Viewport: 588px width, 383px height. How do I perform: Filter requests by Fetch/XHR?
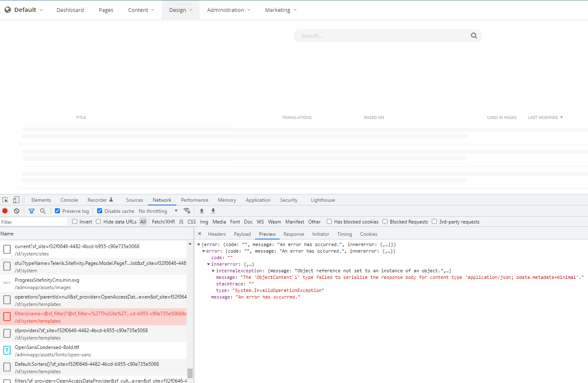(x=163, y=222)
